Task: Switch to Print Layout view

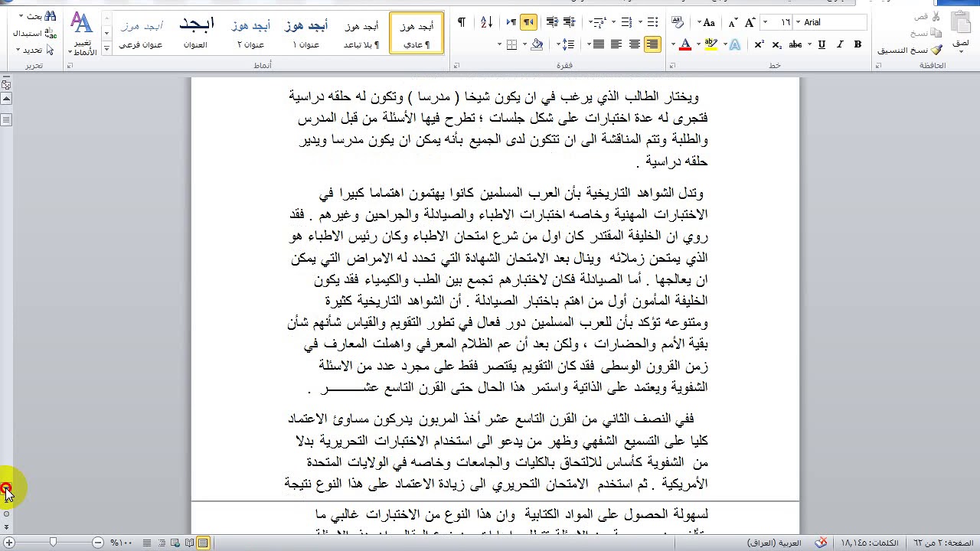Action: click(203, 543)
